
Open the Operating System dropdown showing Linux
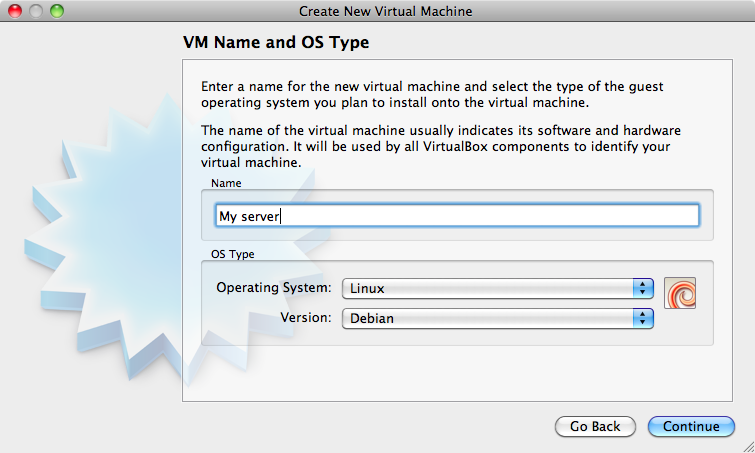pyautogui.click(x=488, y=288)
